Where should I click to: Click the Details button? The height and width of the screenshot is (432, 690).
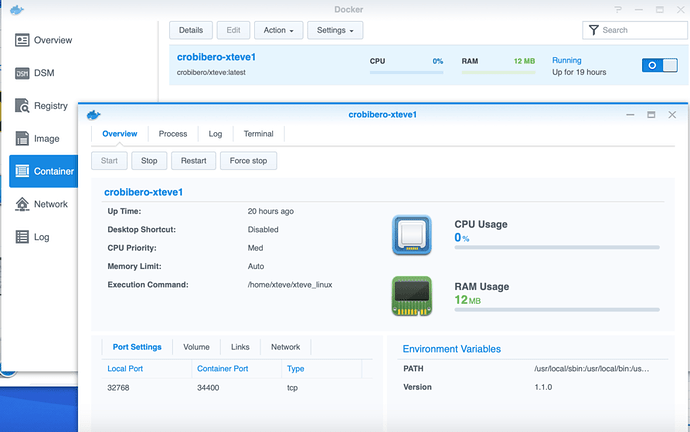pos(191,30)
